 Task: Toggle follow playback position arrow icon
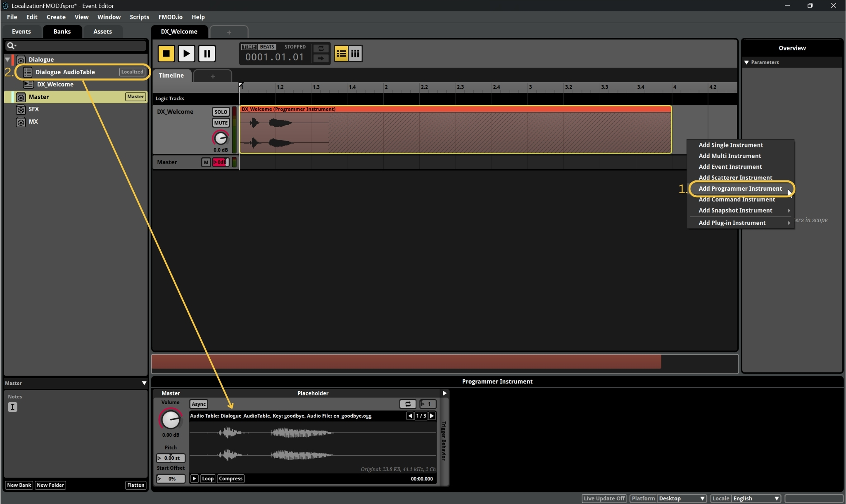tap(321, 58)
